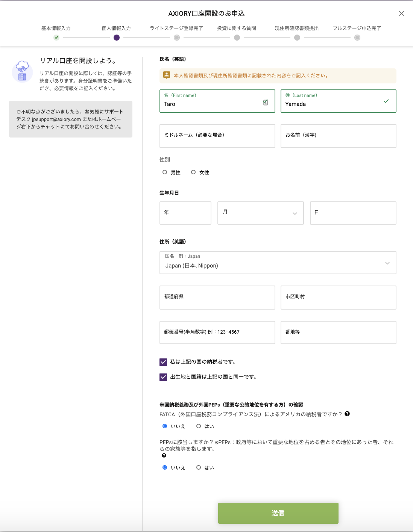Click the 投資に関する質問 step indicator
This screenshot has height=532, width=413.
point(237,38)
